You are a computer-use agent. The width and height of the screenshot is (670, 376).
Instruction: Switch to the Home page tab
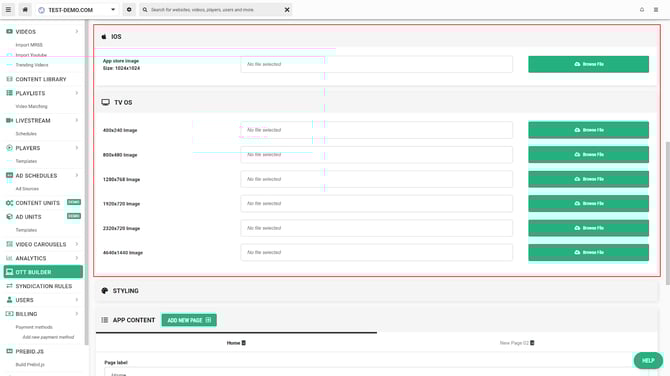pyautogui.click(x=236, y=343)
